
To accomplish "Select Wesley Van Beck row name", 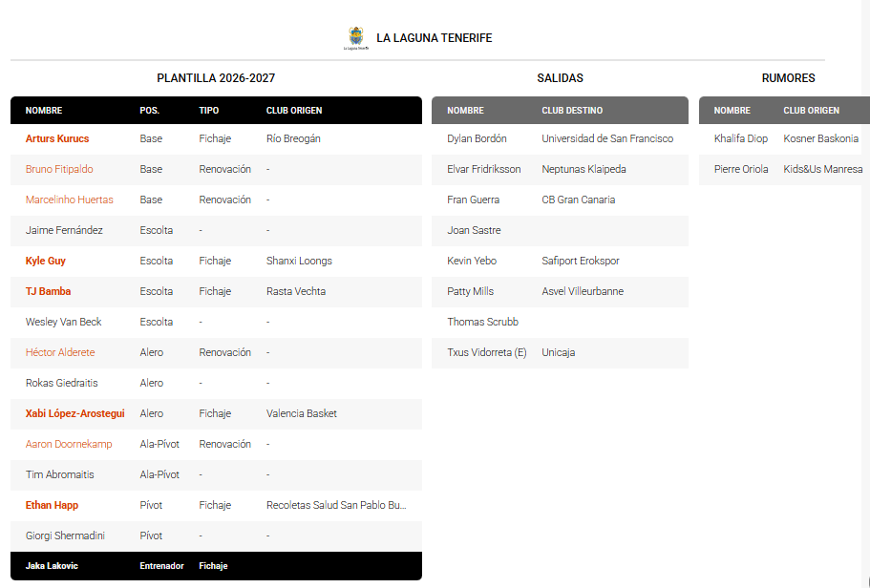I will pos(63,322).
